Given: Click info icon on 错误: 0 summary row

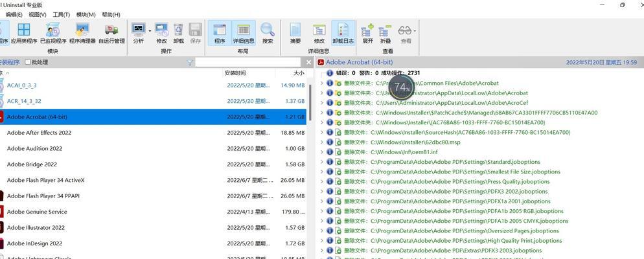Looking at the screenshot, I should [x=329, y=73].
